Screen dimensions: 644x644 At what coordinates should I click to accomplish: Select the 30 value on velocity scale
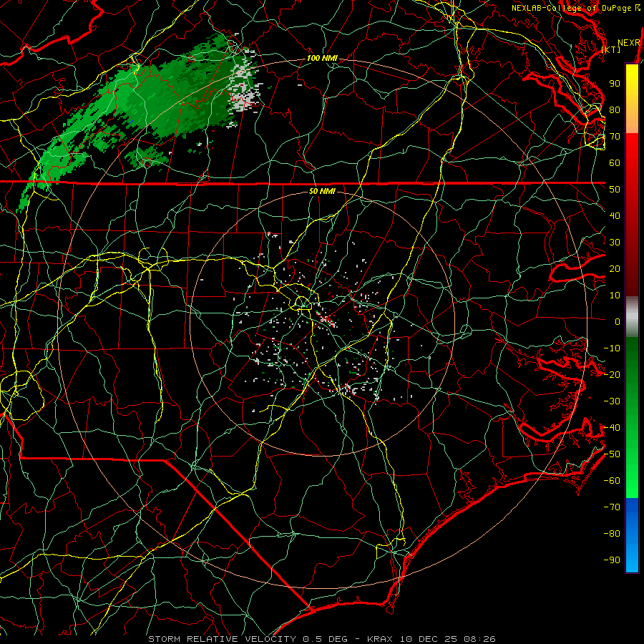615,243
